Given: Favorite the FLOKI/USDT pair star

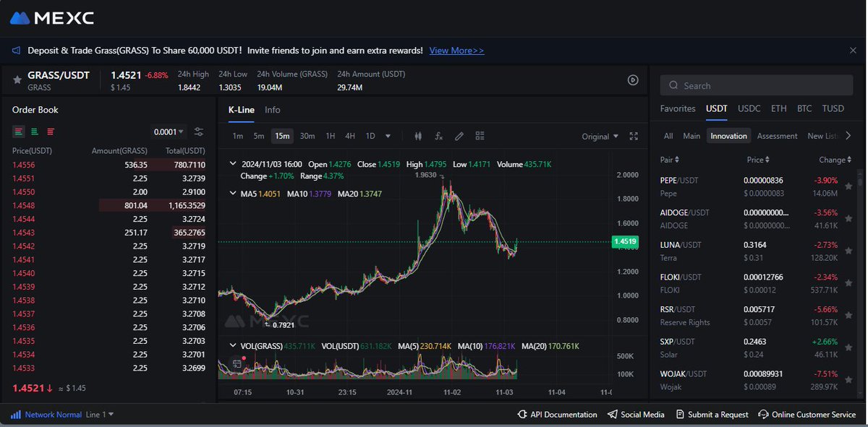Looking at the screenshot, I should tap(848, 282).
